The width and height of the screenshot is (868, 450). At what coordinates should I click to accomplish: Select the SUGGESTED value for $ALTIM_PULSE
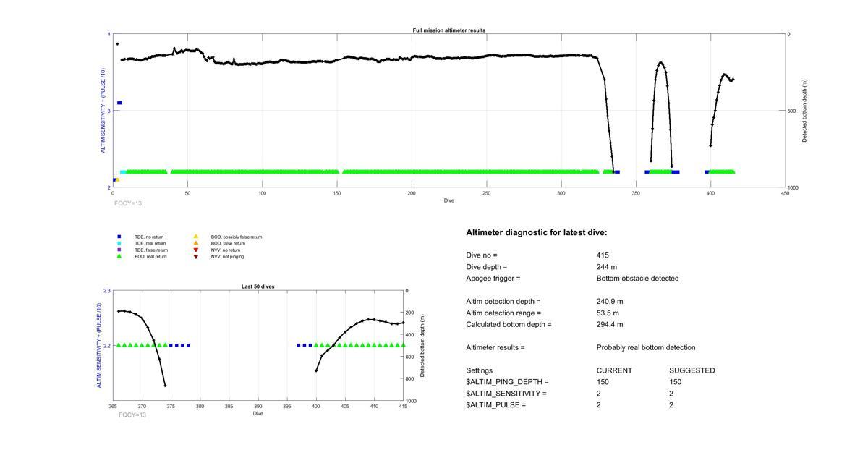(x=671, y=405)
